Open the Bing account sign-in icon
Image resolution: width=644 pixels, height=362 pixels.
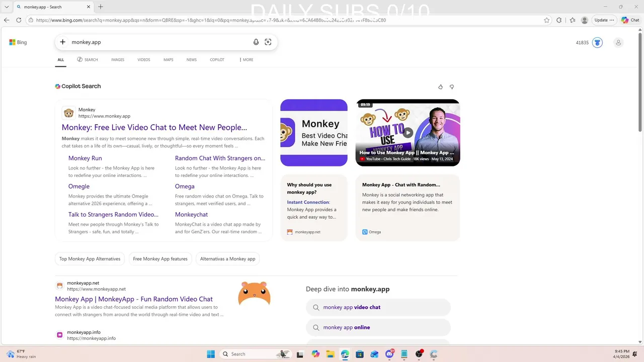pyautogui.click(x=618, y=43)
